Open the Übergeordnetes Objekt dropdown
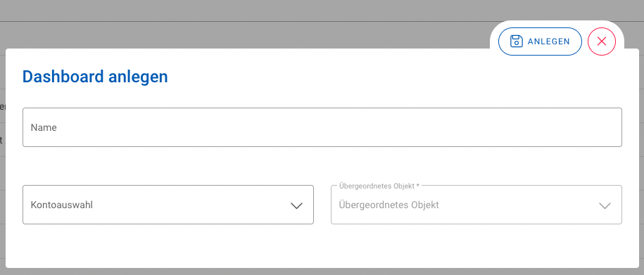644x275 pixels. click(x=476, y=205)
